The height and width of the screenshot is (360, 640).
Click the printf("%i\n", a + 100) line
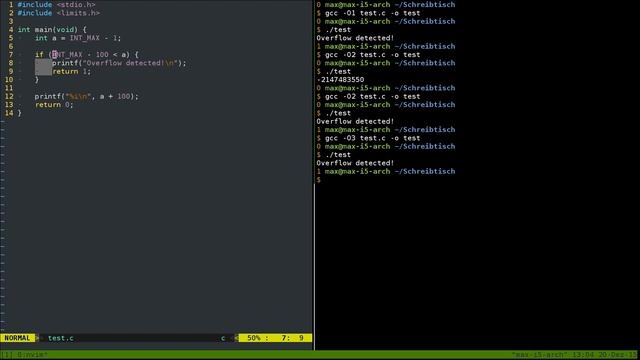(87, 96)
